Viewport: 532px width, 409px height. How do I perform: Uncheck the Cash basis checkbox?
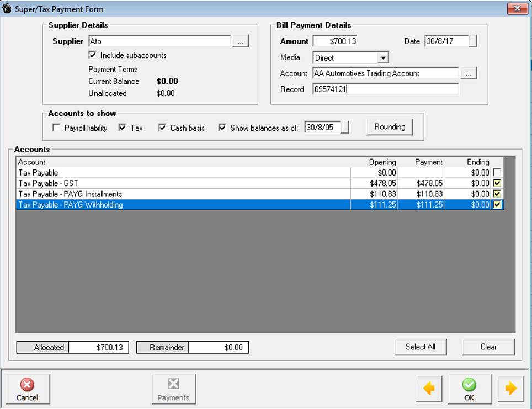click(162, 128)
